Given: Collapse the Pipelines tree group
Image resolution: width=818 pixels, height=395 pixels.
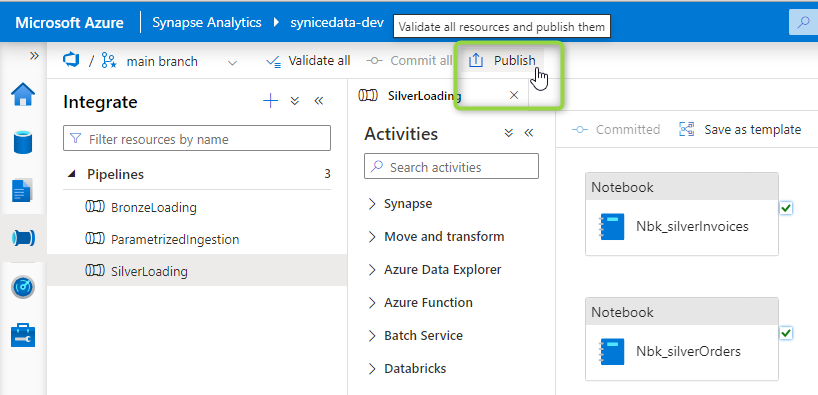Looking at the screenshot, I should tap(71, 174).
